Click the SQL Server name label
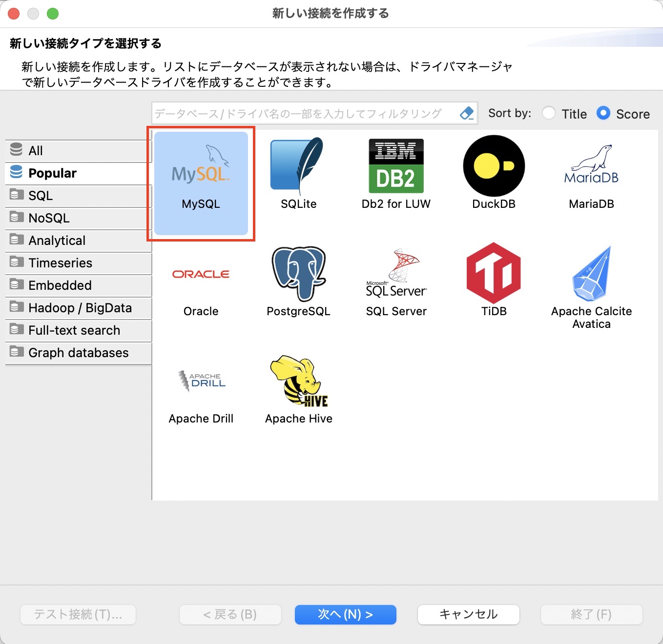The image size is (663, 644). [396, 311]
